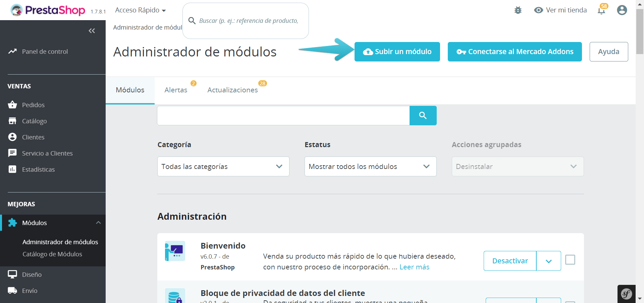Click the Servicio a Clientes chat icon
Image resolution: width=644 pixels, height=303 pixels.
click(12, 153)
